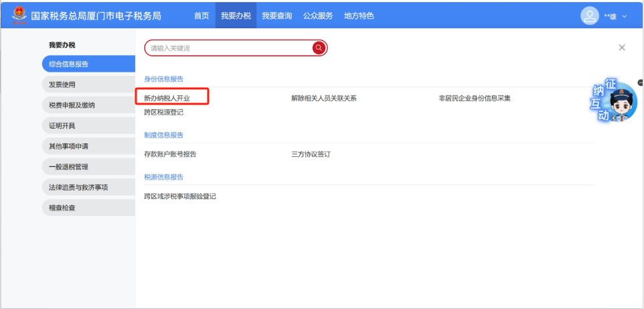Click the 税源信息报告 section heading
This screenshot has width=644, height=309.
pos(163,177)
